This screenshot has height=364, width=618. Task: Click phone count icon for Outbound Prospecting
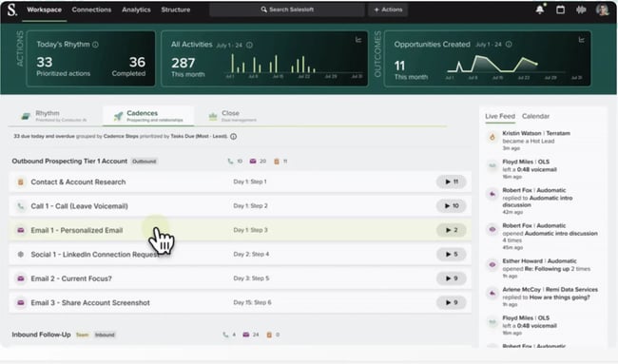click(x=230, y=162)
